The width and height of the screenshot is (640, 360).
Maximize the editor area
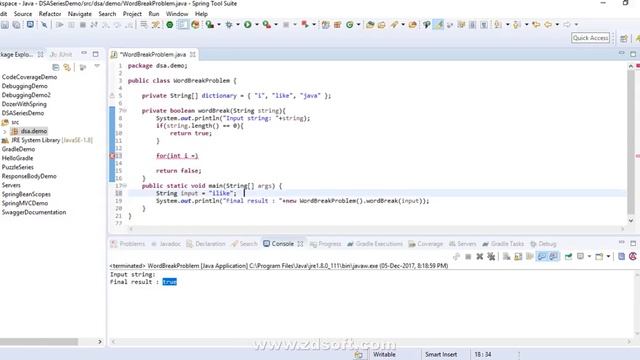(x=633, y=54)
